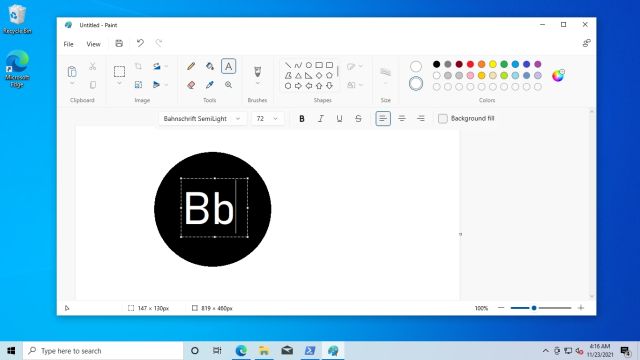Click the Save icon
Viewport: 640px width, 360px height.
[x=119, y=43]
